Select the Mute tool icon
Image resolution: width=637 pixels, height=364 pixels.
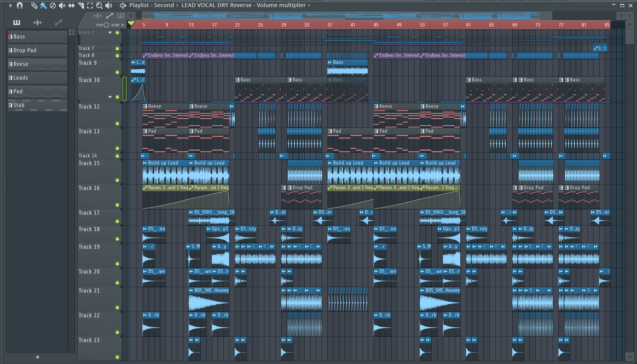[62, 5]
